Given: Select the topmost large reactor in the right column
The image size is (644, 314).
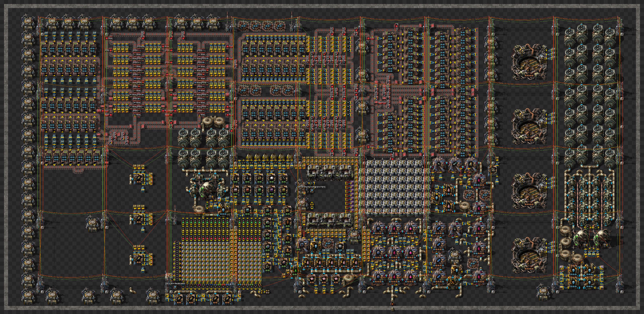Looking at the screenshot, I should [x=529, y=62].
